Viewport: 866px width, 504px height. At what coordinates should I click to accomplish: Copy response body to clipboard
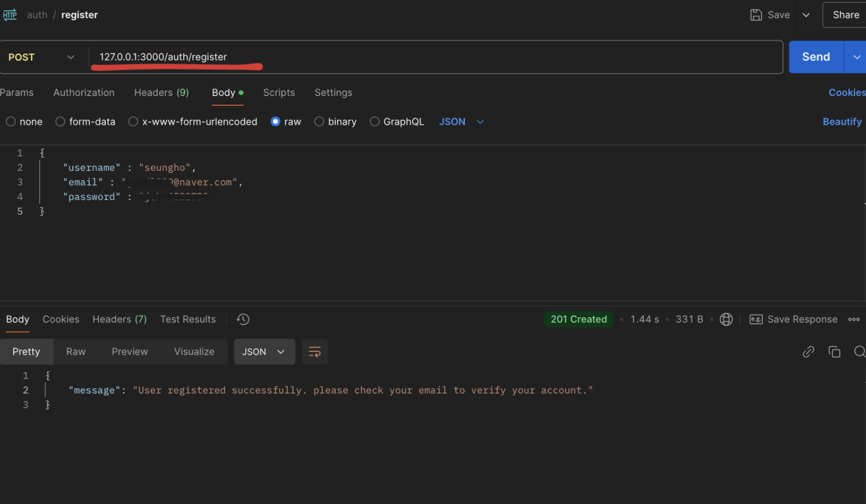(x=834, y=352)
